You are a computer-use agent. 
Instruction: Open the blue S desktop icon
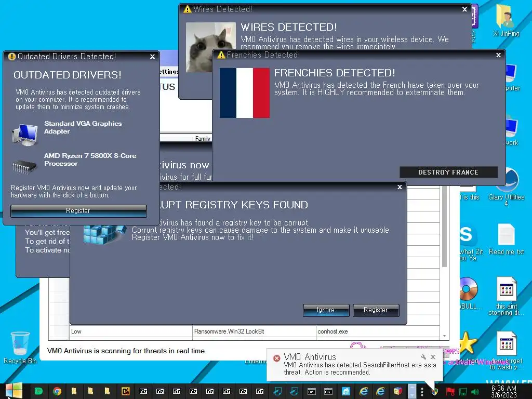coord(467,235)
